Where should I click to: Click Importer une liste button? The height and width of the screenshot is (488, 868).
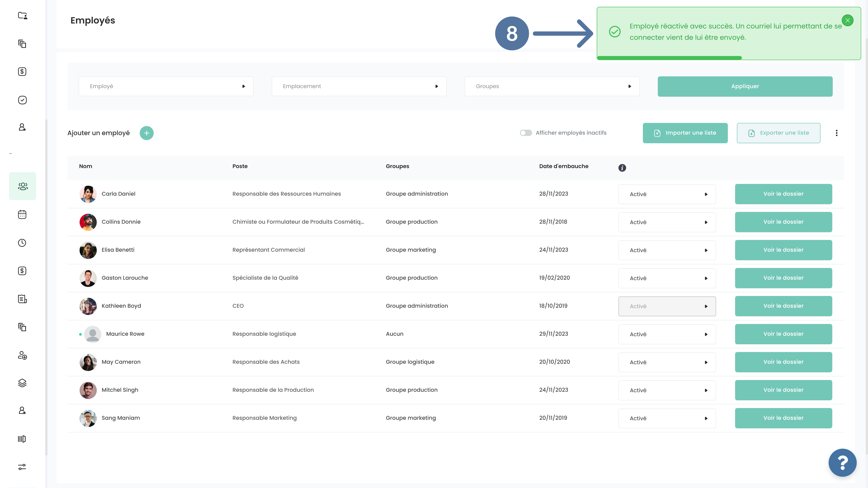pyautogui.click(x=685, y=133)
